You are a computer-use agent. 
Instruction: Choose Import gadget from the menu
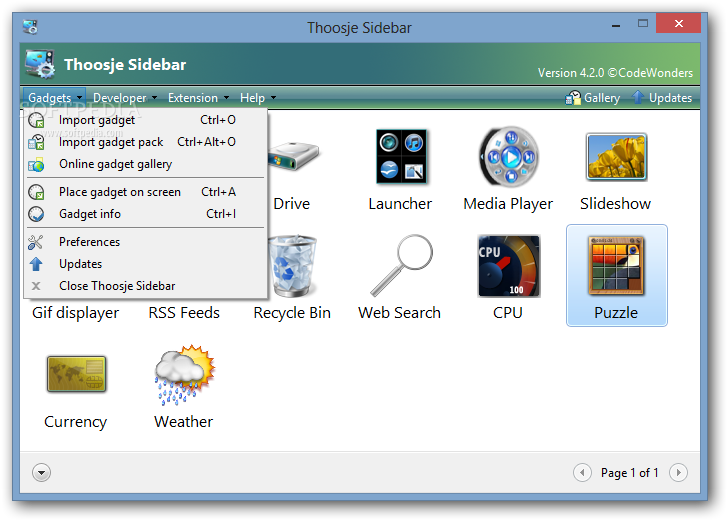(x=145, y=120)
